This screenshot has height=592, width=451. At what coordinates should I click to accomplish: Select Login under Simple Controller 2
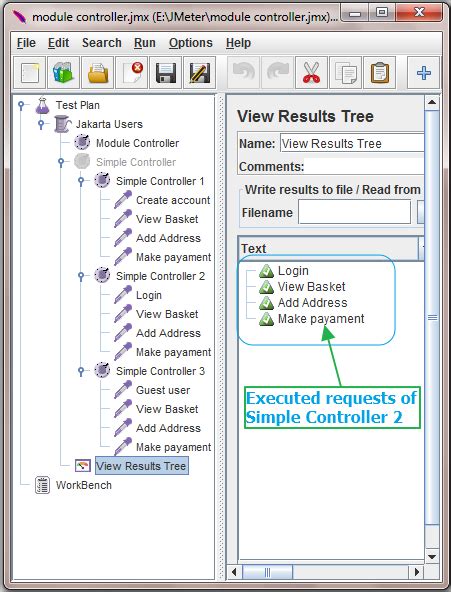[x=149, y=295]
